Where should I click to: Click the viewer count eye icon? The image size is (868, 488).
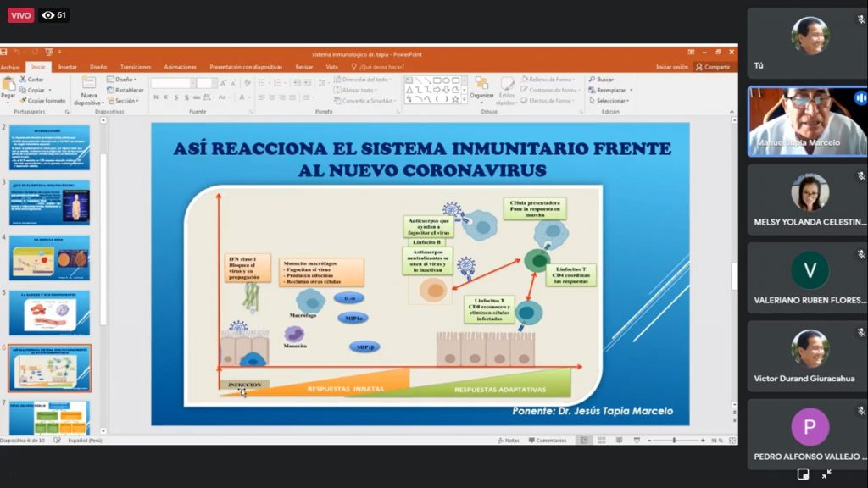point(48,15)
